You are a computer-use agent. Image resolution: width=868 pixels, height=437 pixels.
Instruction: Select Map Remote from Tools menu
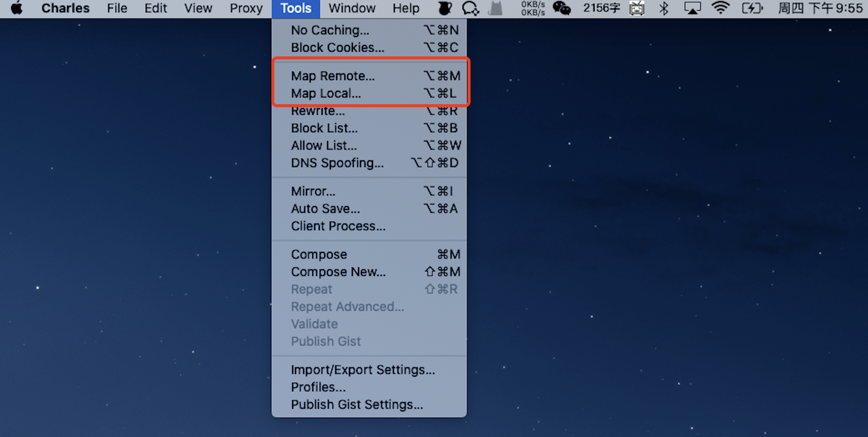[333, 76]
